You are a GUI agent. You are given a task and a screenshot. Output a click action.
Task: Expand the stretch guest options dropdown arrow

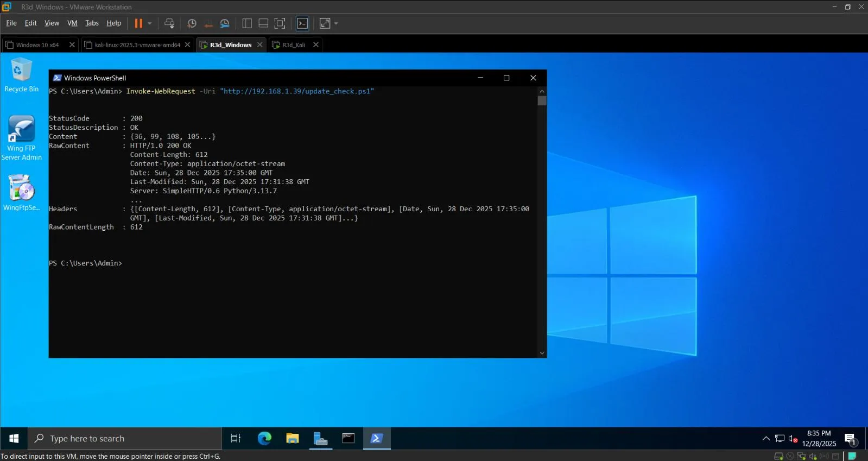[x=336, y=23]
